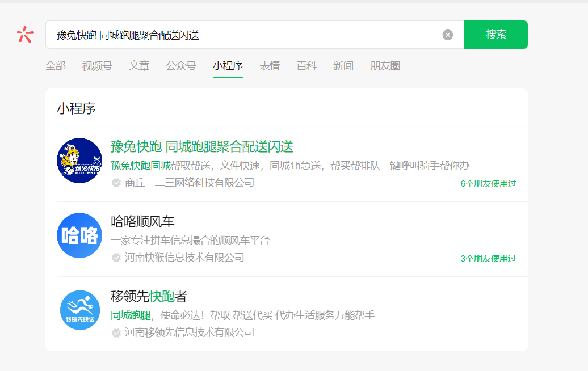
Task: Open the 哈咯顺风车 result title
Action: pos(142,221)
